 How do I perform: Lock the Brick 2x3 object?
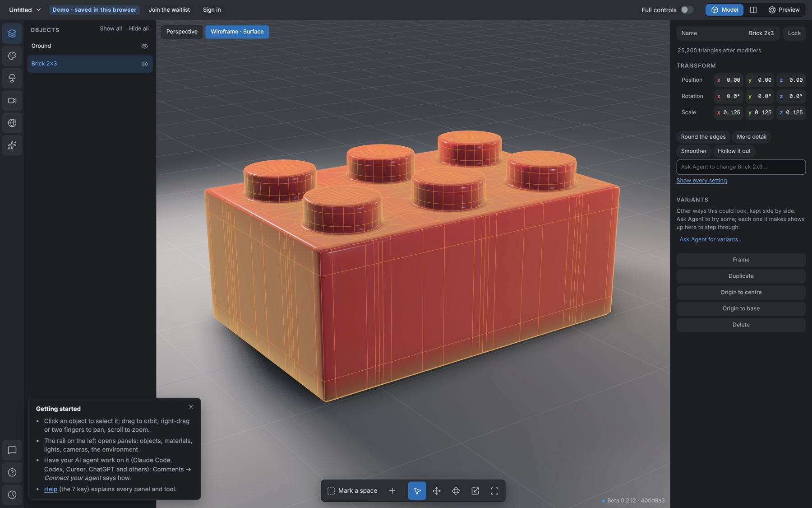coord(794,33)
